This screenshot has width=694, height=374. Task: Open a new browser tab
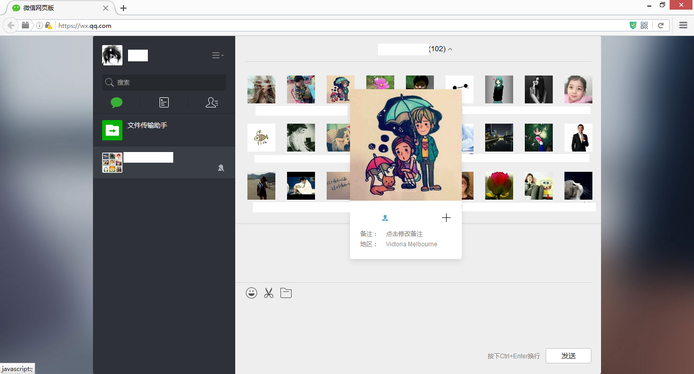tap(123, 8)
